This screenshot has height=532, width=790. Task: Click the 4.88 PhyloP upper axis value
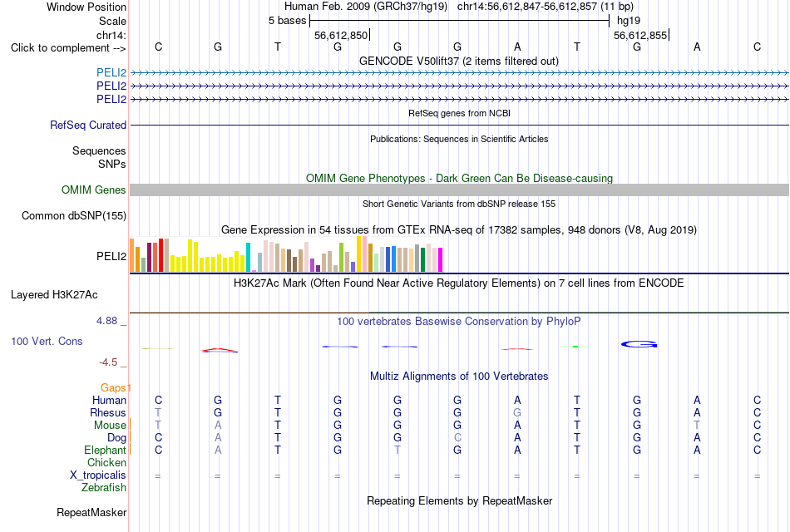point(106,321)
